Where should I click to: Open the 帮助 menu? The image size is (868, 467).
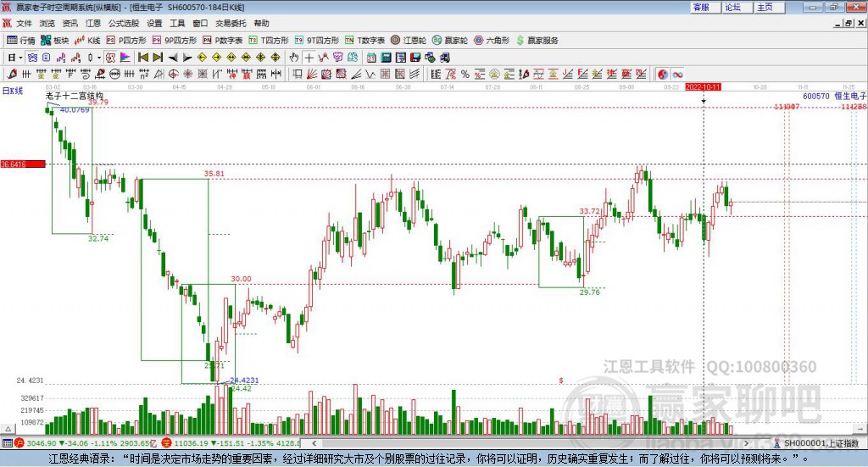pyautogui.click(x=261, y=23)
